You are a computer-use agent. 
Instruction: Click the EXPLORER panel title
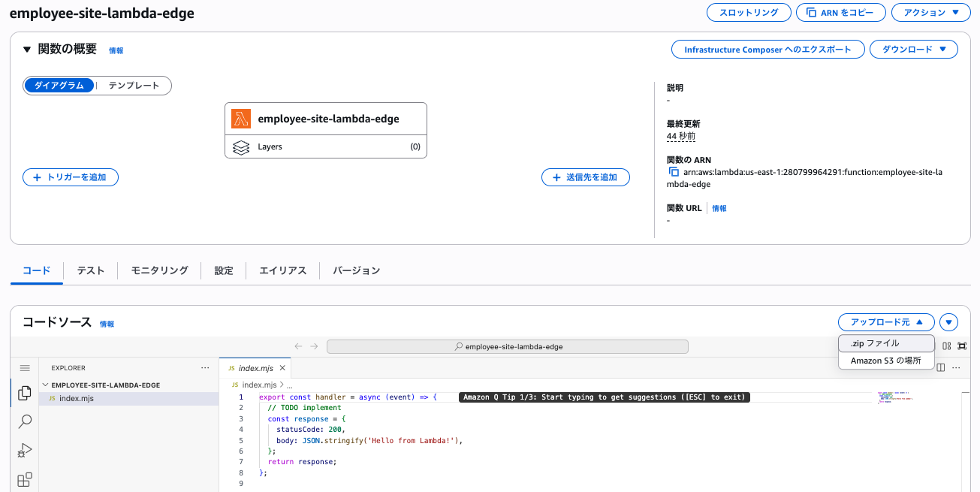pos(68,368)
